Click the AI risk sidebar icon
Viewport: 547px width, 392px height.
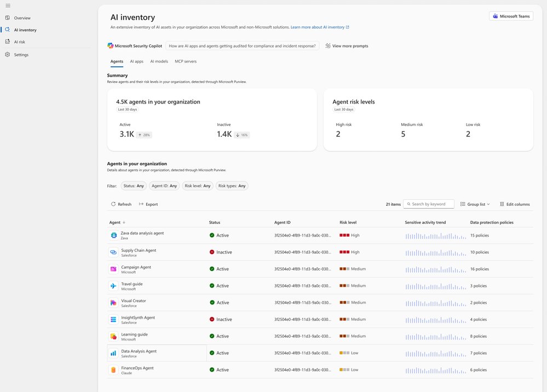(x=7, y=42)
